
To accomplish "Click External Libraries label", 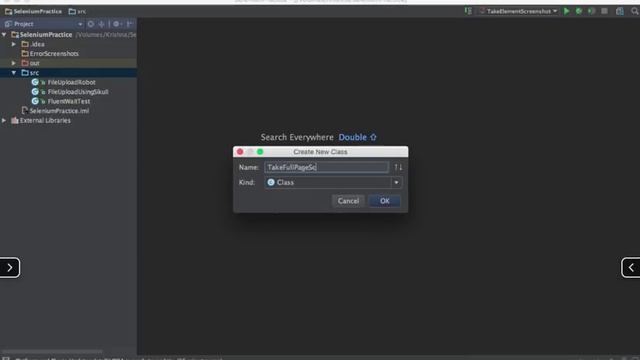I will pos(45,120).
